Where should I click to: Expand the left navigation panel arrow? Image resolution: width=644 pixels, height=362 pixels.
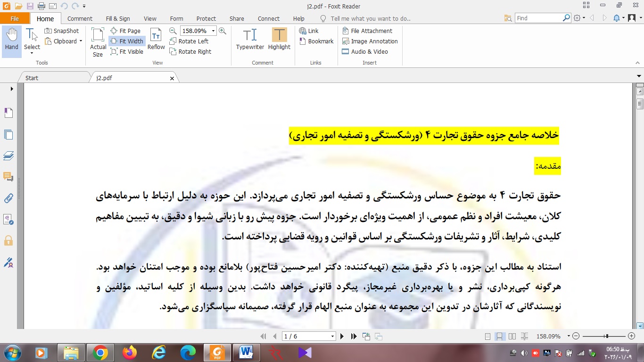12,89
